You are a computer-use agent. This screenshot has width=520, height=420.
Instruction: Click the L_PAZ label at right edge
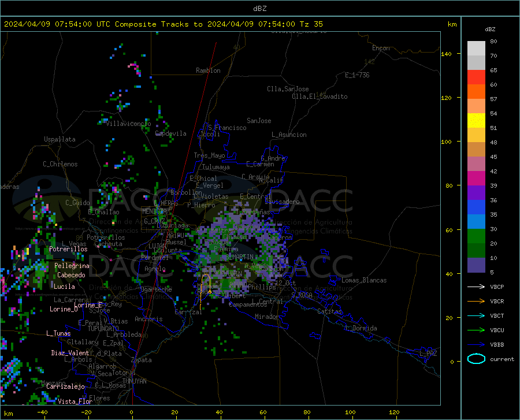[428, 354]
